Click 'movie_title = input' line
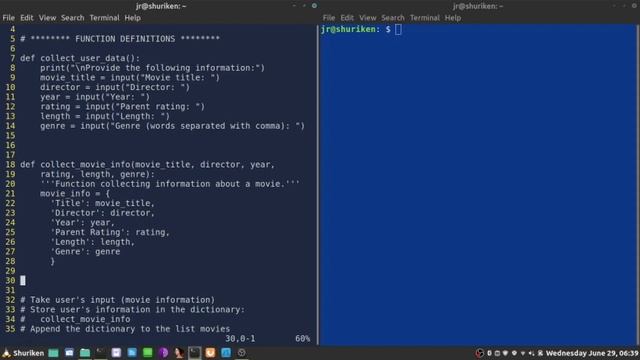Screen dimensions: 640x360 tap(130, 78)
